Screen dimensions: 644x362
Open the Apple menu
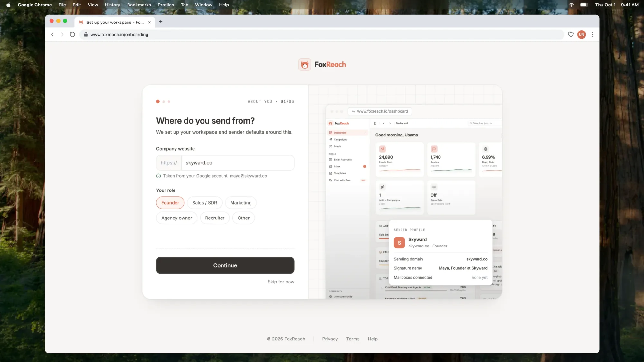coord(8,5)
